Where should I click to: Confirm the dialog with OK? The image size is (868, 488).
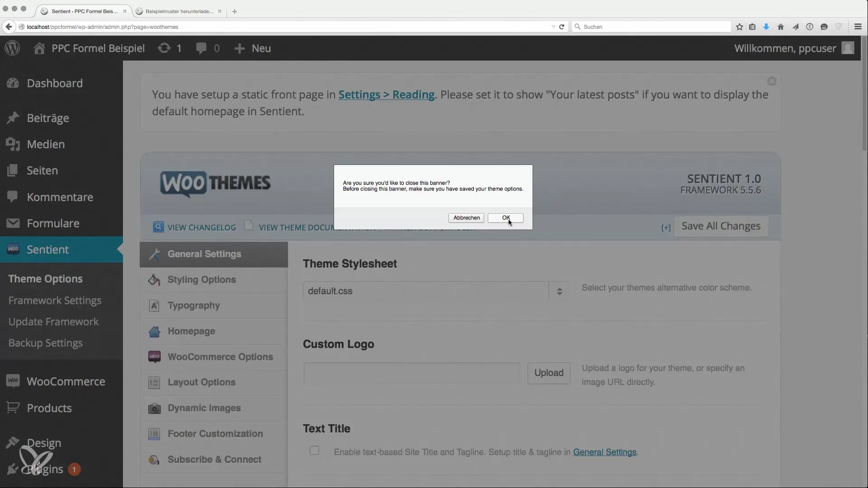505,218
